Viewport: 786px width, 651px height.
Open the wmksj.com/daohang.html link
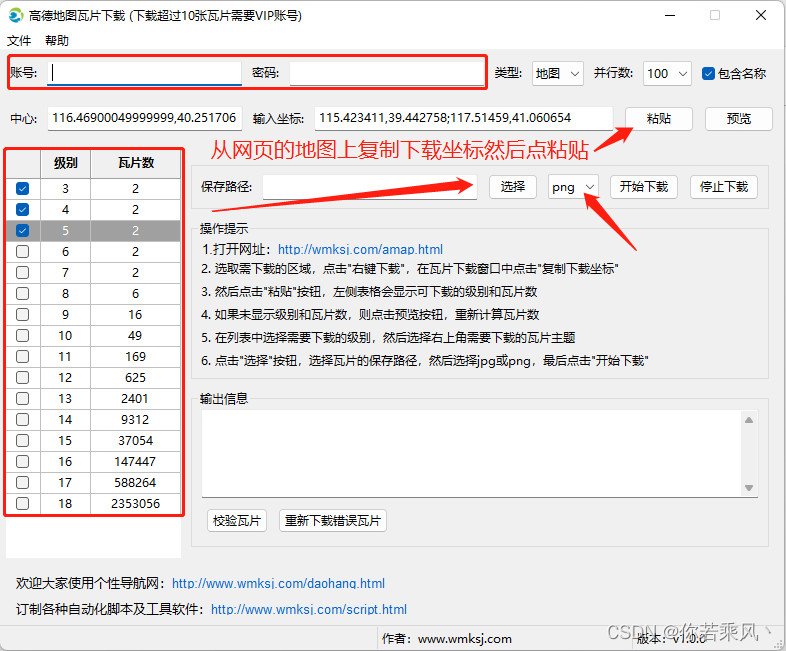(x=278, y=583)
